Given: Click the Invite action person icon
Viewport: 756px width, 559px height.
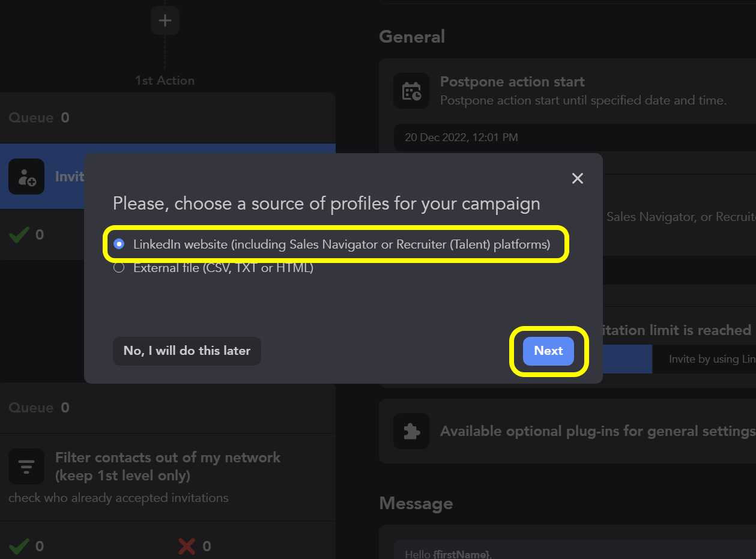Looking at the screenshot, I should pos(26,177).
